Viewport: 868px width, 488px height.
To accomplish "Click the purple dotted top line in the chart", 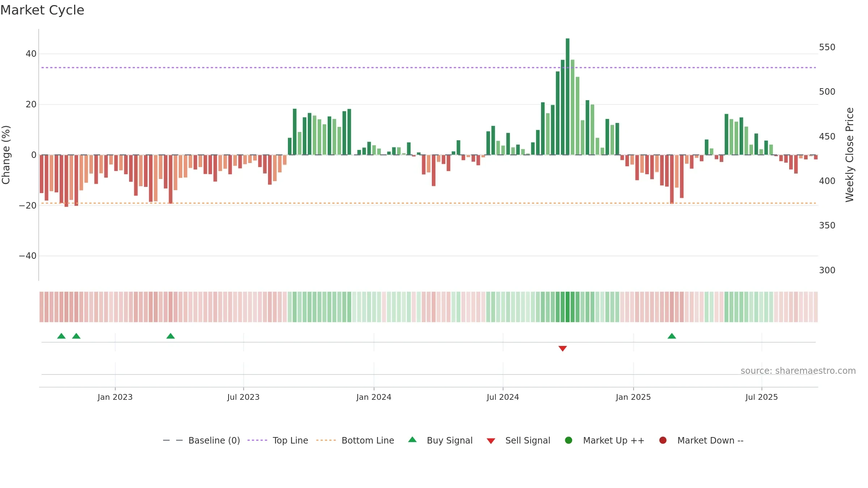I will tap(429, 68).
